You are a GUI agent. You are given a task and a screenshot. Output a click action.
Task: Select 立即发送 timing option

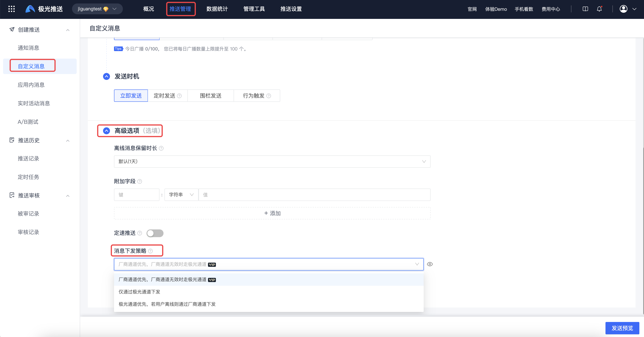(131, 96)
